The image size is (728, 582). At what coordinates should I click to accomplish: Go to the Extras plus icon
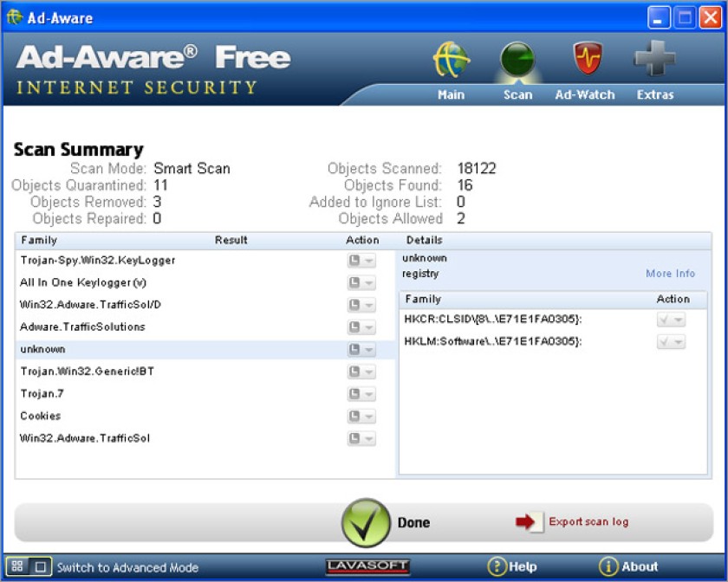(x=654, y=59)
